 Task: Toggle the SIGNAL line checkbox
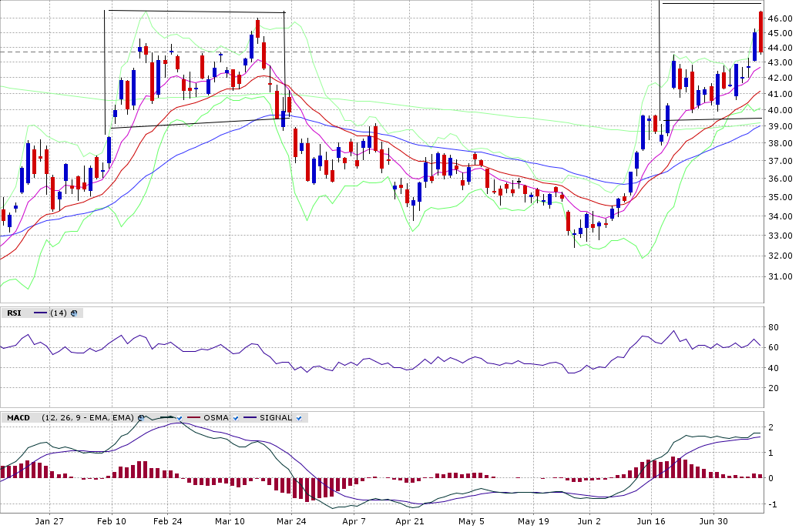(299, 418)
